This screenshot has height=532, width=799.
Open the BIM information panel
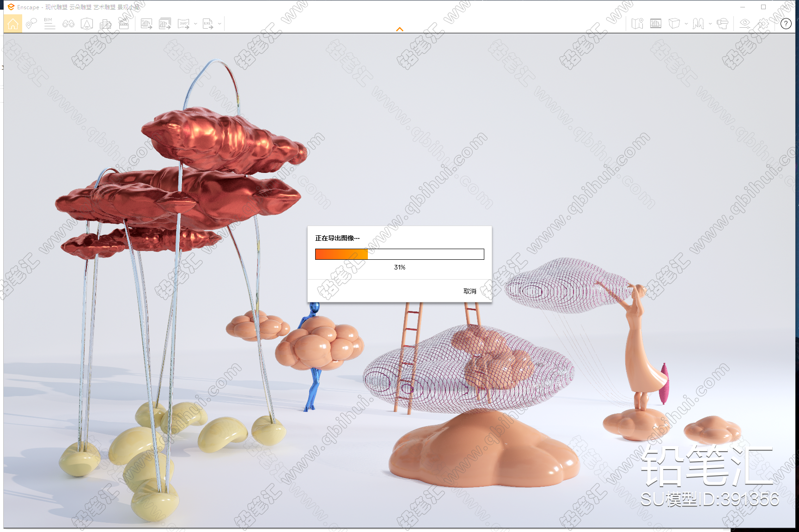(49, 24)
